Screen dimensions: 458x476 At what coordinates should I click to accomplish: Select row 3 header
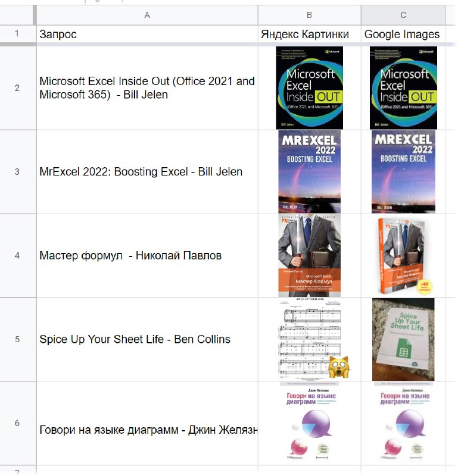17,172
